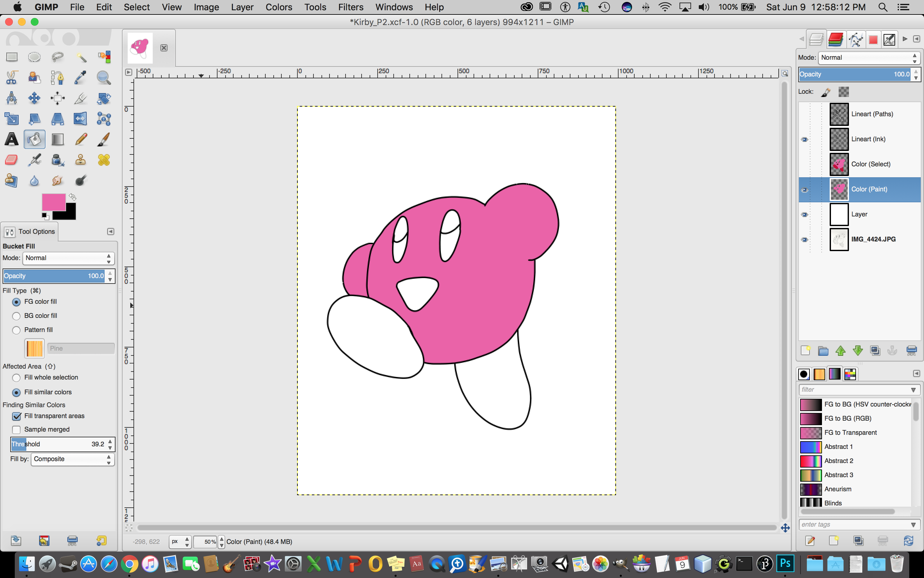
Task: Pick the Abstract 2 gradient
Action: point(855,461)
